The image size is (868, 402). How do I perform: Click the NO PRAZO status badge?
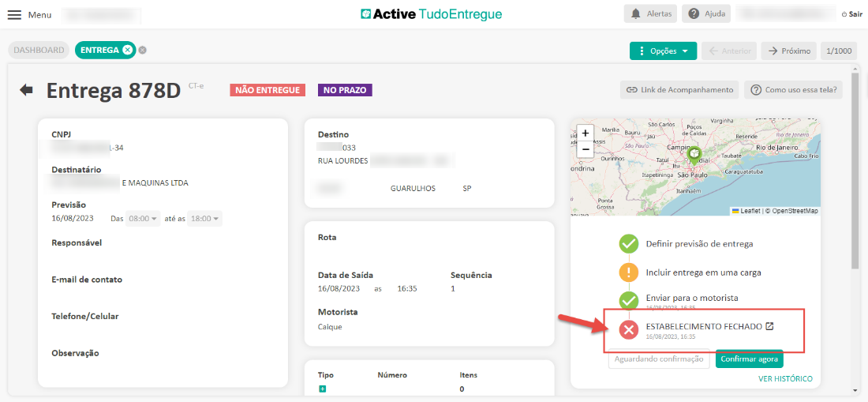345,90
